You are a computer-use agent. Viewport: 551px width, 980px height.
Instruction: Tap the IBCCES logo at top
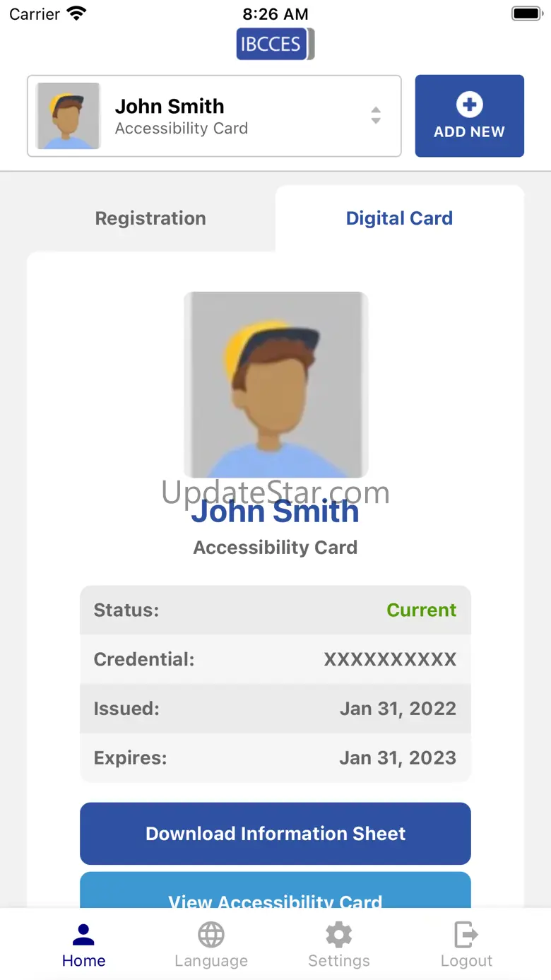pos(275,44)
